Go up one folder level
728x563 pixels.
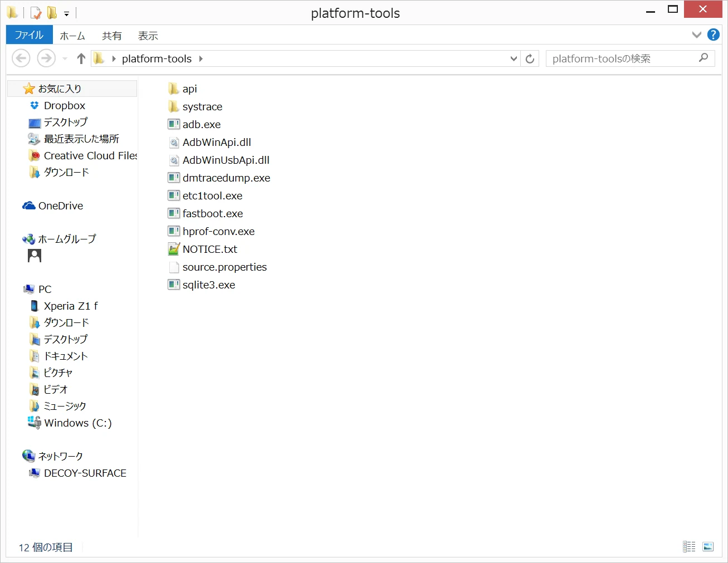click(81, 58)
